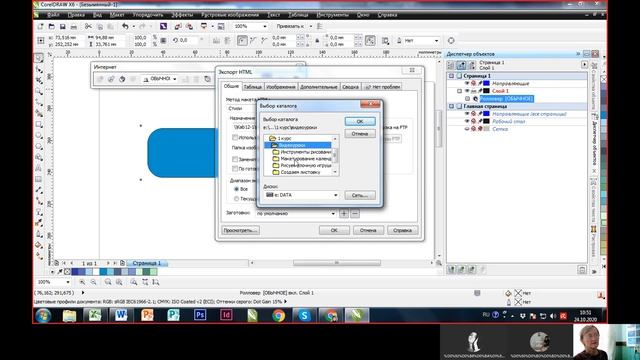The height and width of the screenshot is (360, 640).
Task: Click the horizontal scrollbar below the canvas
Action: click(337, 263)
